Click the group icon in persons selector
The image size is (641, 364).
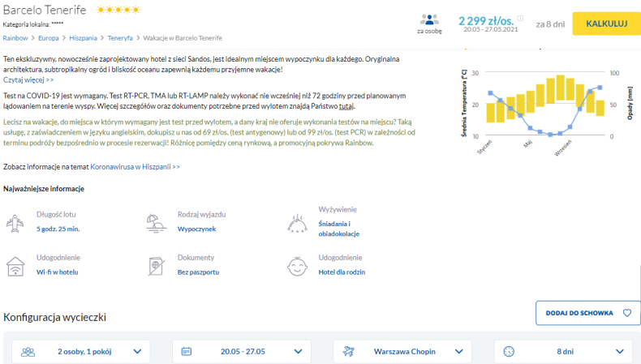pyautogui.click(x=28, y=352)
